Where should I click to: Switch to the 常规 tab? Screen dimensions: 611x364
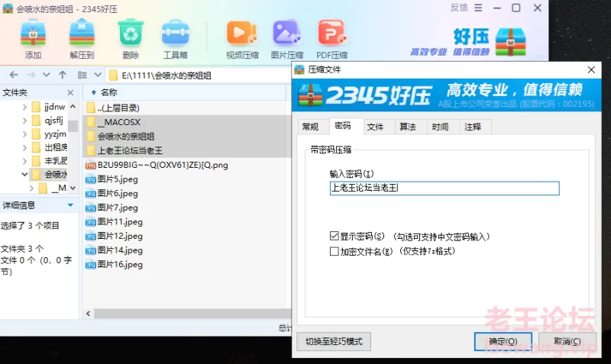click(310, 127)
